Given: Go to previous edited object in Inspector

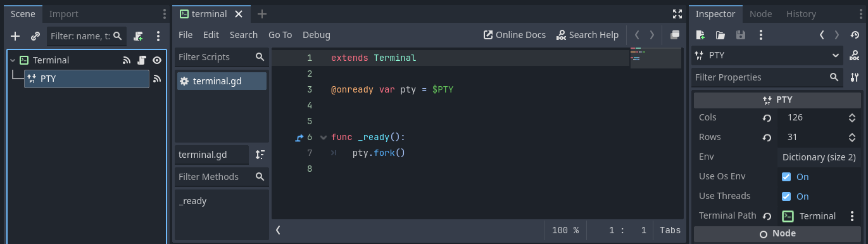Looking at the screenshot, I should pyautogui.click(x=822, y=35).
